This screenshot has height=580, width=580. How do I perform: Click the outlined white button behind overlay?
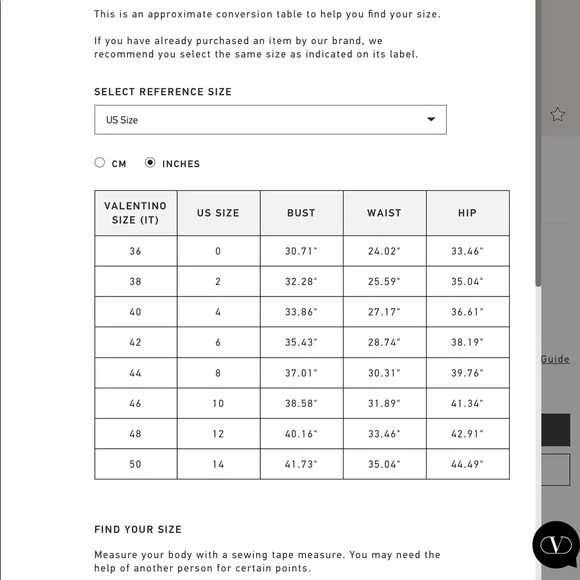coord(556,470)
